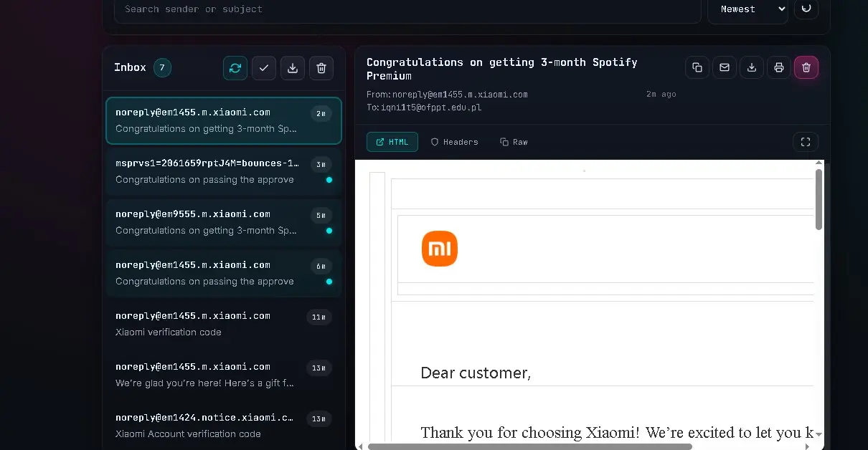The height and width of the screenshot is (450, 868).
Task: Click the Thank you for choosing Xiaomi text
Action: [x=617, y=432]
